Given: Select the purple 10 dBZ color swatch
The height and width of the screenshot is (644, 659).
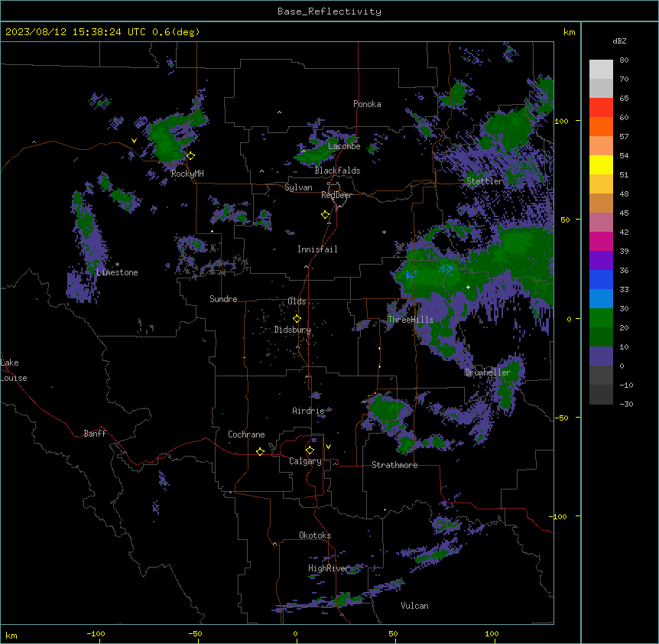Looking at the screenshot, I should pyautogui.click(x=601, y=356).
